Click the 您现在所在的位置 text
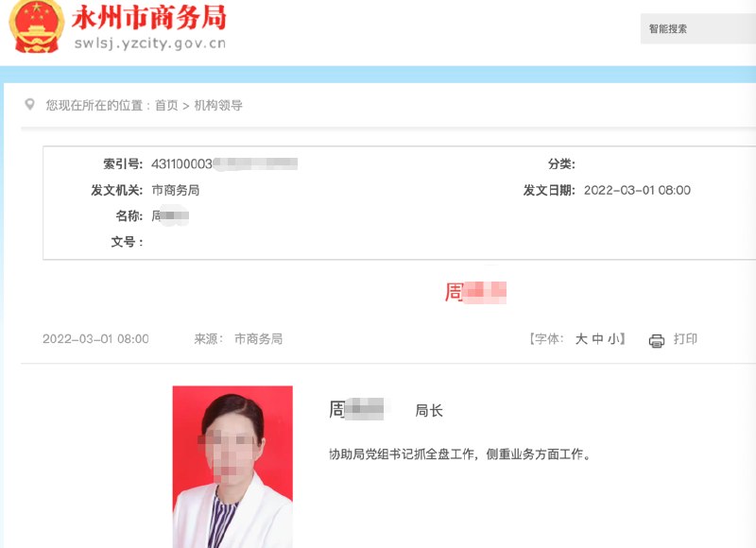 (x=94, y=105)
